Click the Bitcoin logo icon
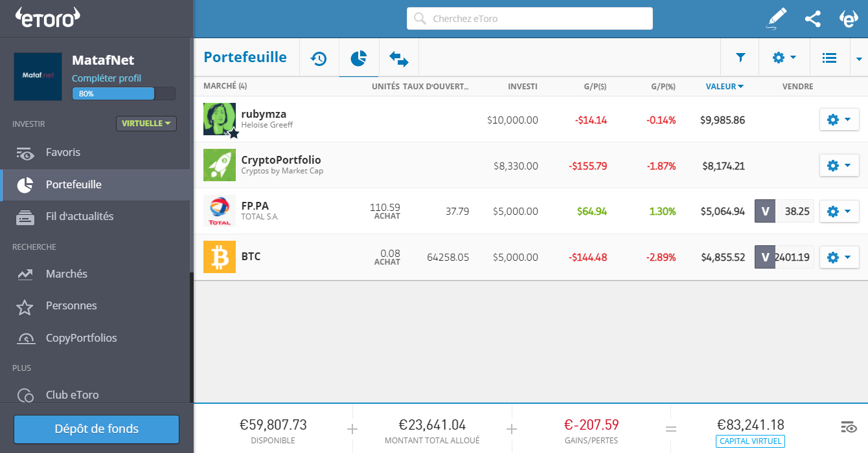 tap(220, 257)
